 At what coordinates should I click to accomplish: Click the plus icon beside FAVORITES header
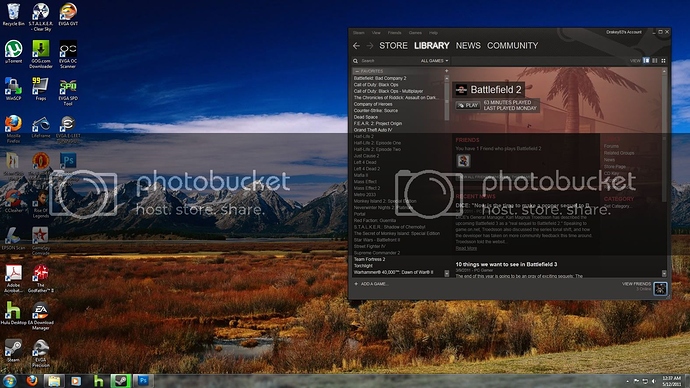click(446, 71)
